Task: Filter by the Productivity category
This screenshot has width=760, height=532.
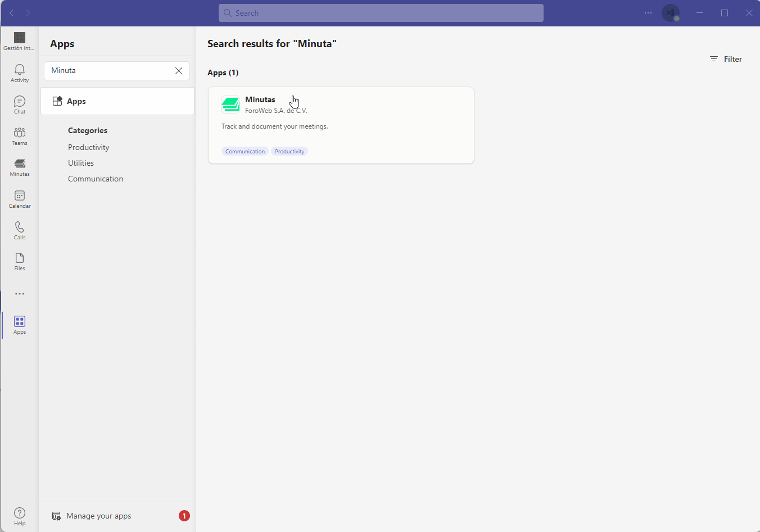Action: tap(89, 147)
